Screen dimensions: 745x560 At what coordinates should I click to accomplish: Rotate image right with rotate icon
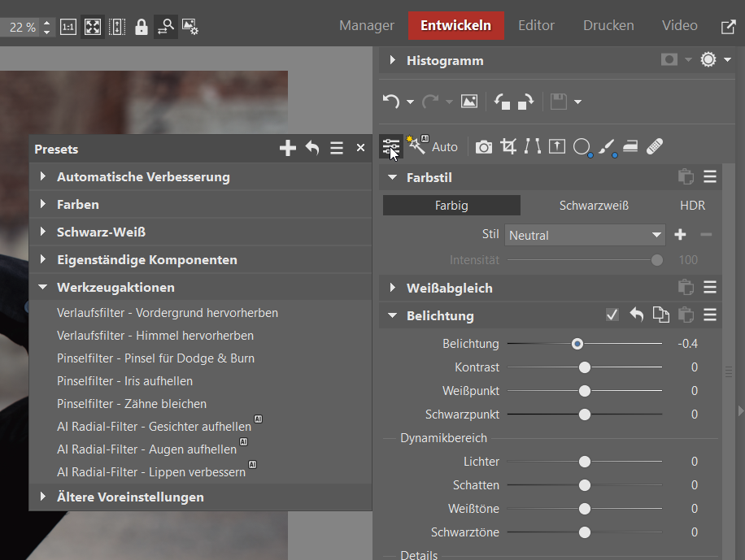[525, 102]
